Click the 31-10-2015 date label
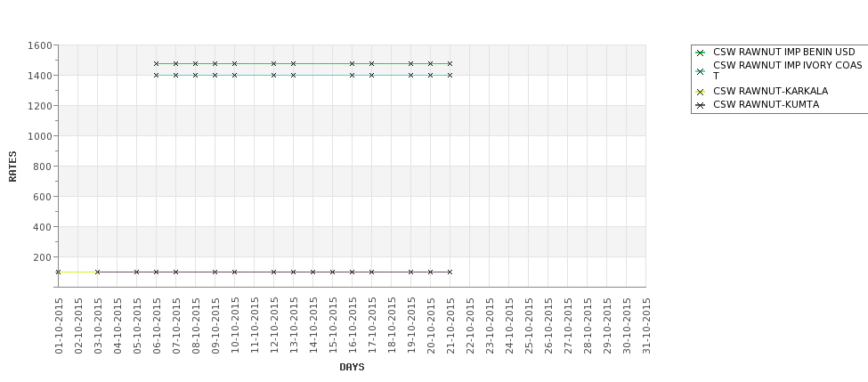Screen dimensions: 868x382 tap(646, 326)
